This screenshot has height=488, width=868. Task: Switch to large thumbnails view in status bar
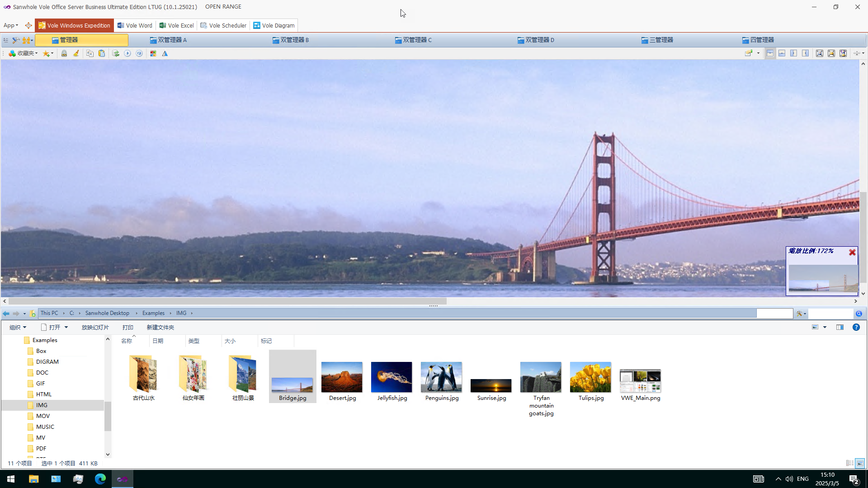pyautogui.click(x=860, y=463)
